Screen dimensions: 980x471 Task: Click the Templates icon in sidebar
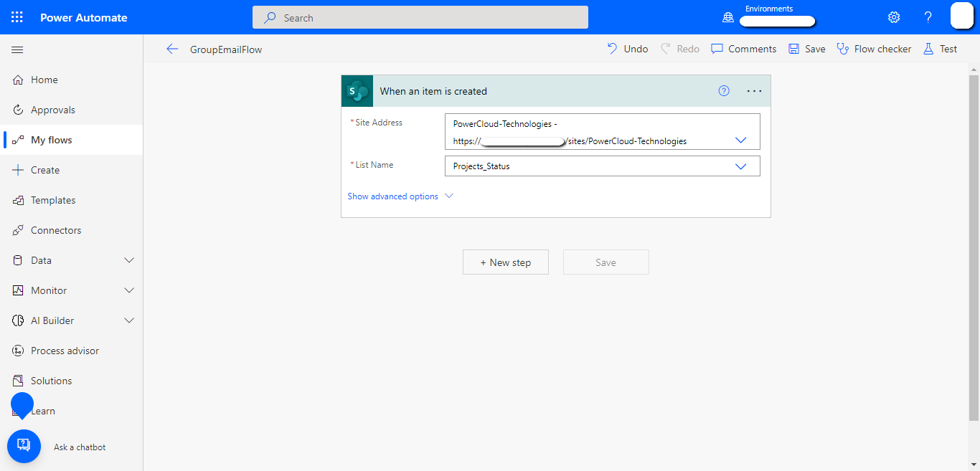click(x=18, y=200)
